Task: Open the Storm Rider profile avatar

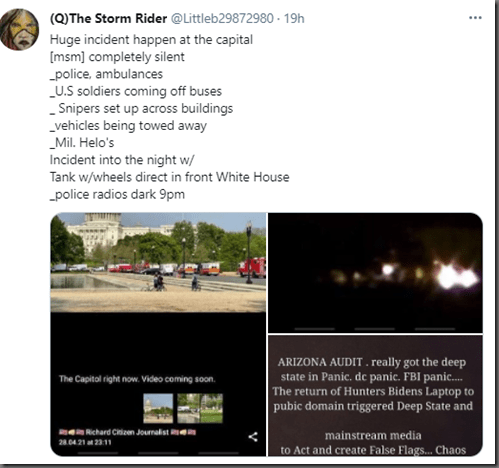Action: click(19, 30)
